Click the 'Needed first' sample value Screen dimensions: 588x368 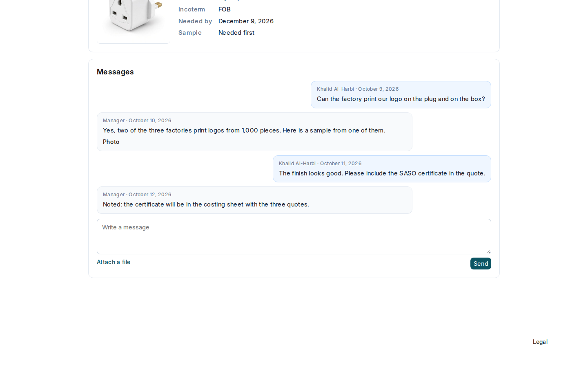236,33
